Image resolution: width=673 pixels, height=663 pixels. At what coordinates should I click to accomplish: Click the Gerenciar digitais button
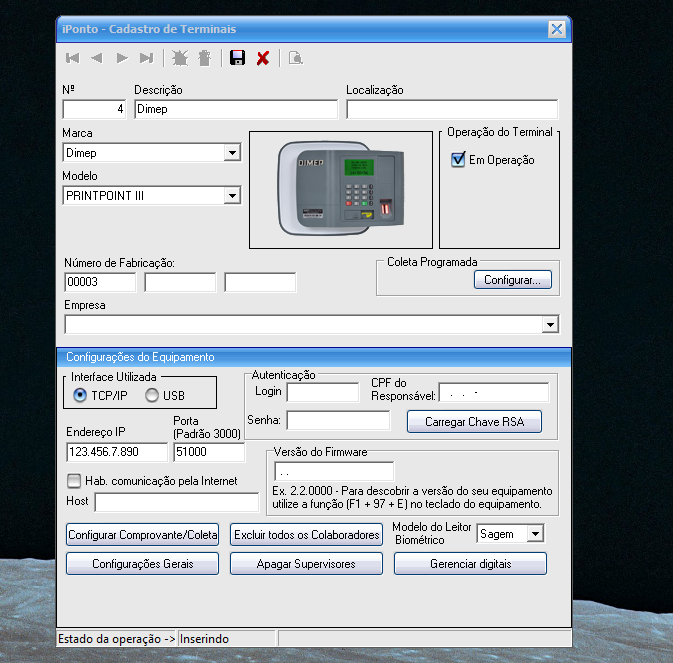(470, 564)
